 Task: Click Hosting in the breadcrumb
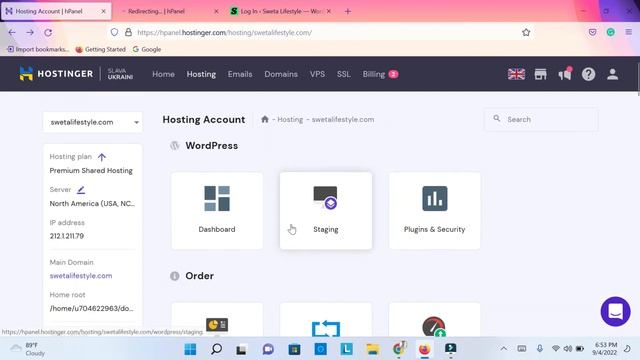point(290,119)
